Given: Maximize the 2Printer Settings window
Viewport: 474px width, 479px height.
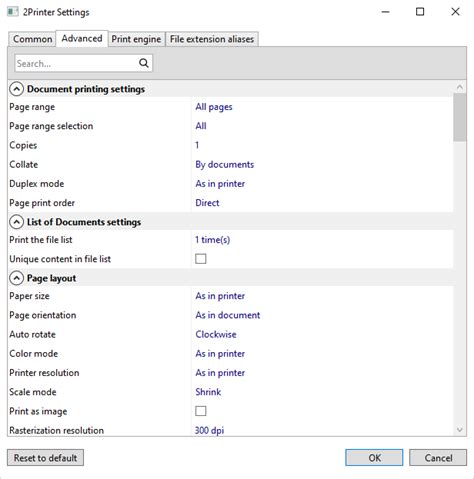Looking at the screenshot, I should (420, 12).
